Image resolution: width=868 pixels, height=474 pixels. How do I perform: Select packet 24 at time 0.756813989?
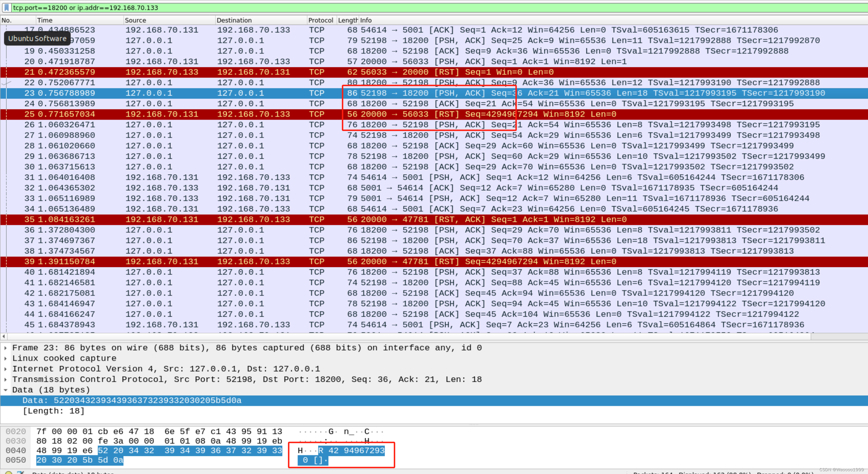click(434, 104)
